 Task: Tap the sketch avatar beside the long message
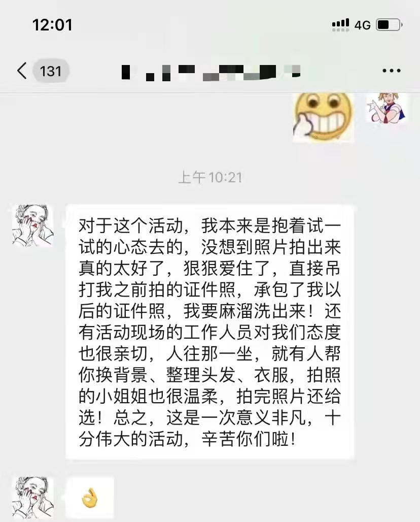(32, 225)
